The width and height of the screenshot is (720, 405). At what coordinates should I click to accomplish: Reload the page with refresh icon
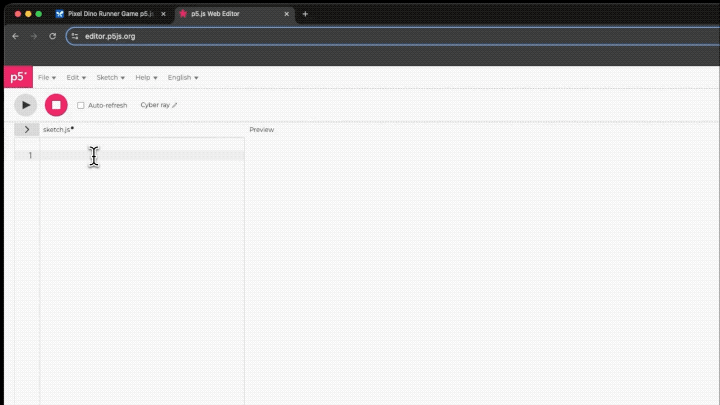point(52,36)
